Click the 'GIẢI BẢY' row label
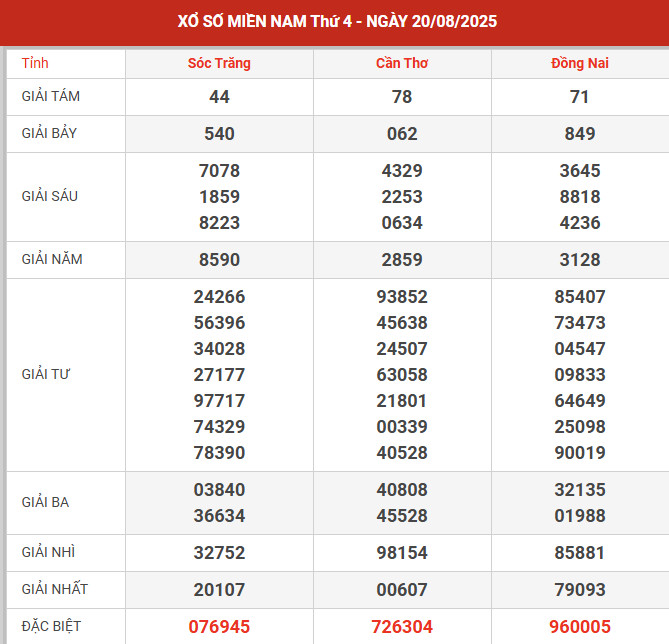Screen dimensions: 669x644 pos(49,133)
